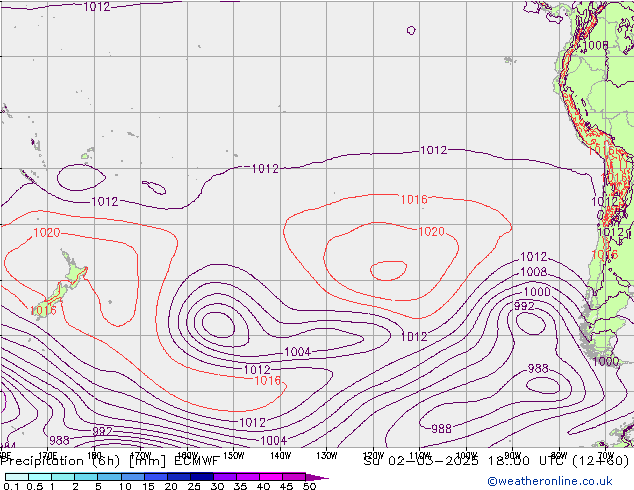This screenshot has height=490, width=634.
Task: Click the 0.1–0.5 mm palest cyan legend swatch
Action: [x=17, y=477]
